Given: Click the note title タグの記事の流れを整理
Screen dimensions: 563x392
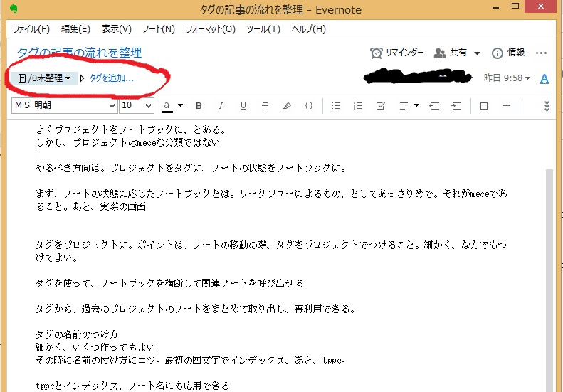Looking at the screenshot, I should point(79,53).
